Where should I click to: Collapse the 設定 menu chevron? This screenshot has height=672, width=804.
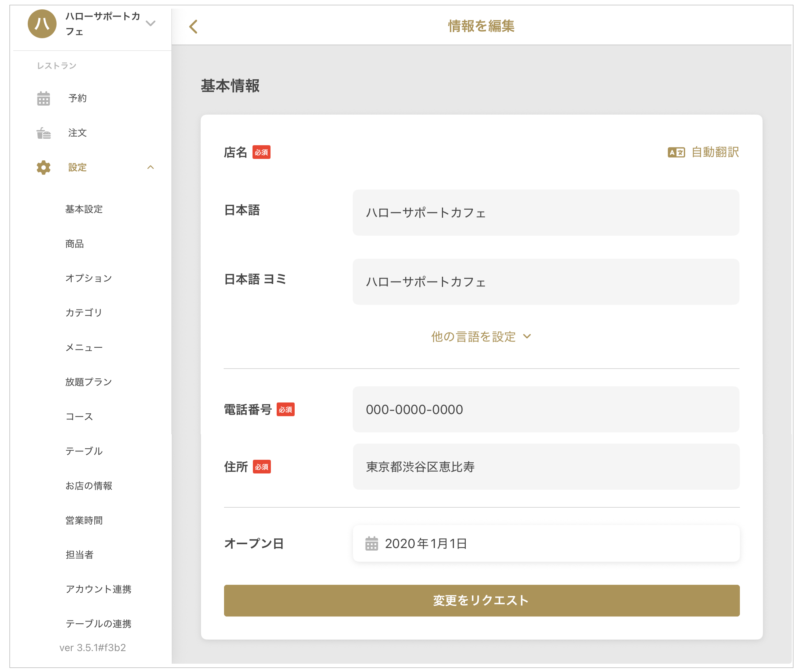coord(151,167)
